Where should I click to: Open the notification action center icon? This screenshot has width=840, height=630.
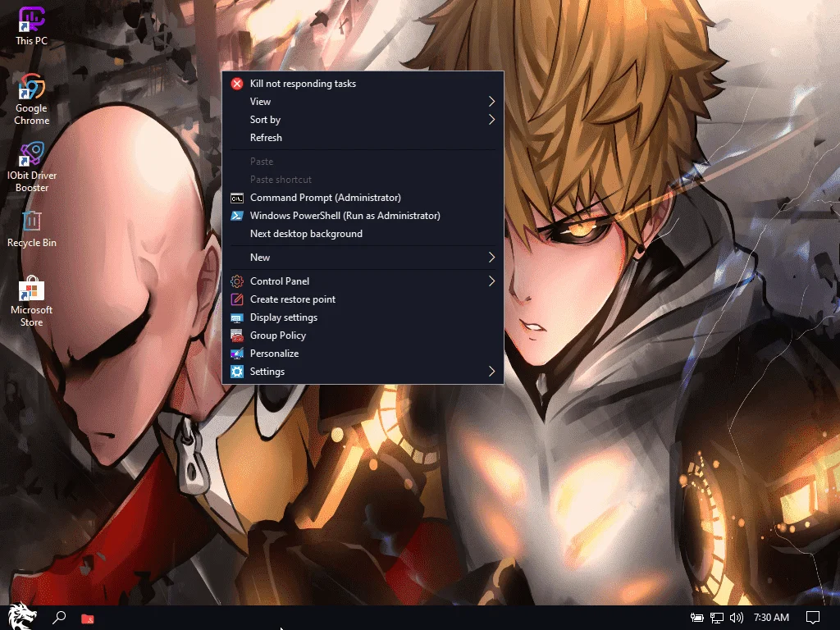[813, 618]
